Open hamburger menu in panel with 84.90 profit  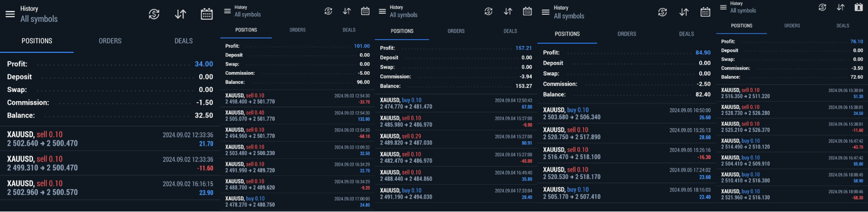[545, 12]
